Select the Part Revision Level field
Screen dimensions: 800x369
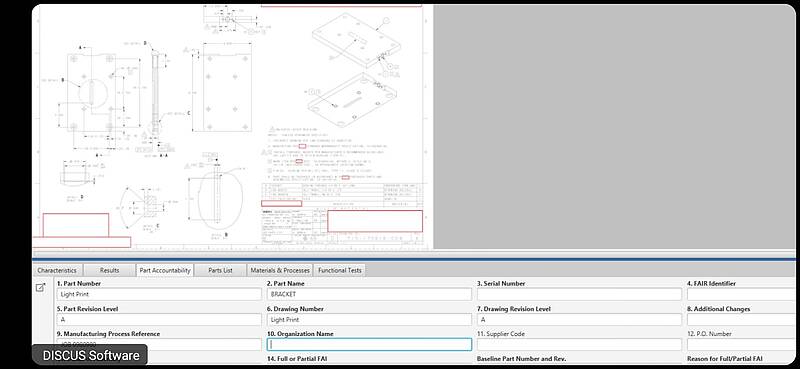tap(159, 319)
